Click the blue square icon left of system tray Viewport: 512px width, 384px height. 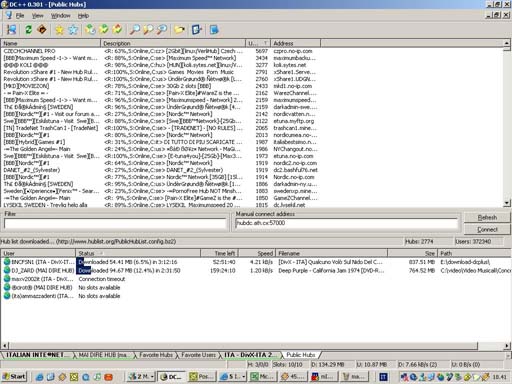coord(384,377)
